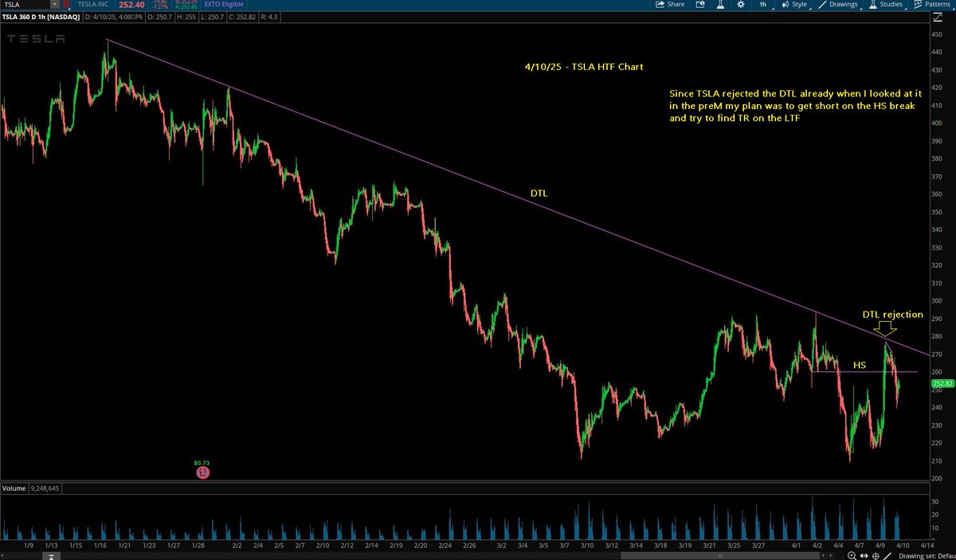The image size is (956, 560).
Task: Click the Share button
Action: 670,4
